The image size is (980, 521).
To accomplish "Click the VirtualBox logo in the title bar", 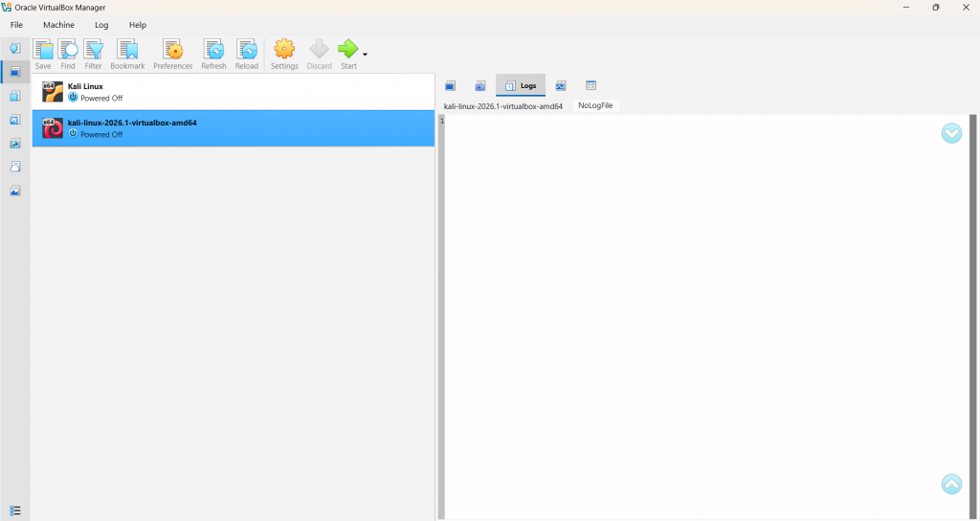I will click(7, 8).
